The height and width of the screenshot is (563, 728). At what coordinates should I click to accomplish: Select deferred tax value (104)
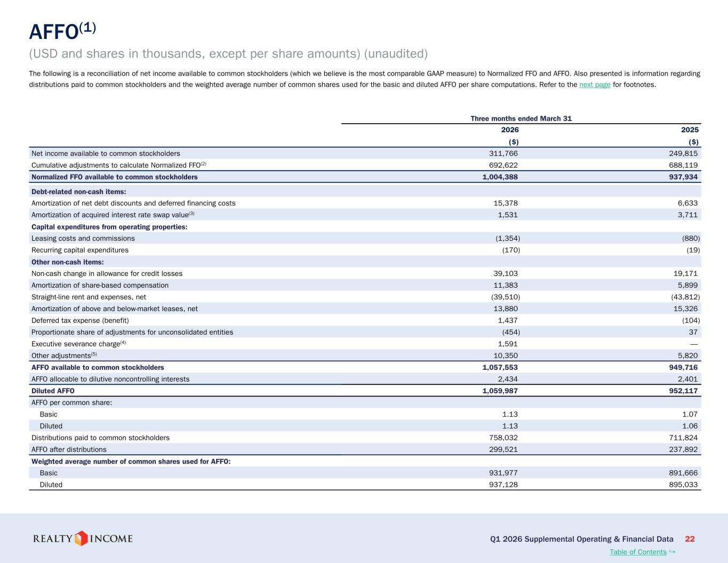(691, 321)
